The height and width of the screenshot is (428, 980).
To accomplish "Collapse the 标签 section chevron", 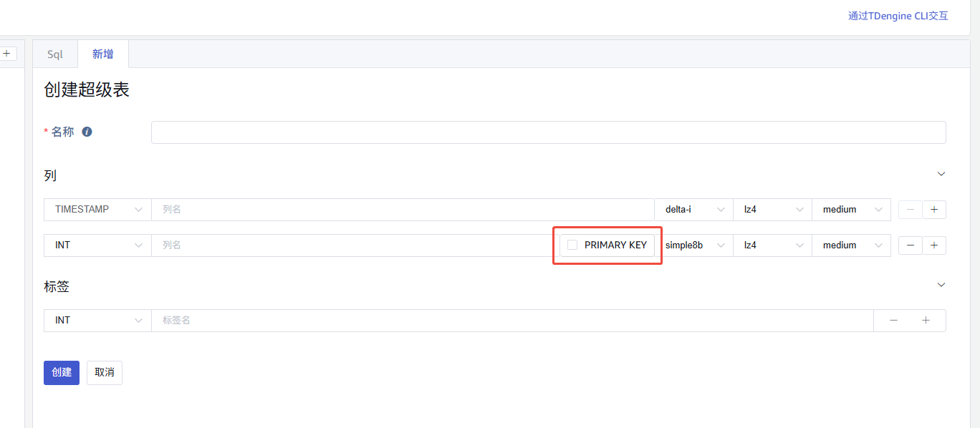I will coord(941,285).
